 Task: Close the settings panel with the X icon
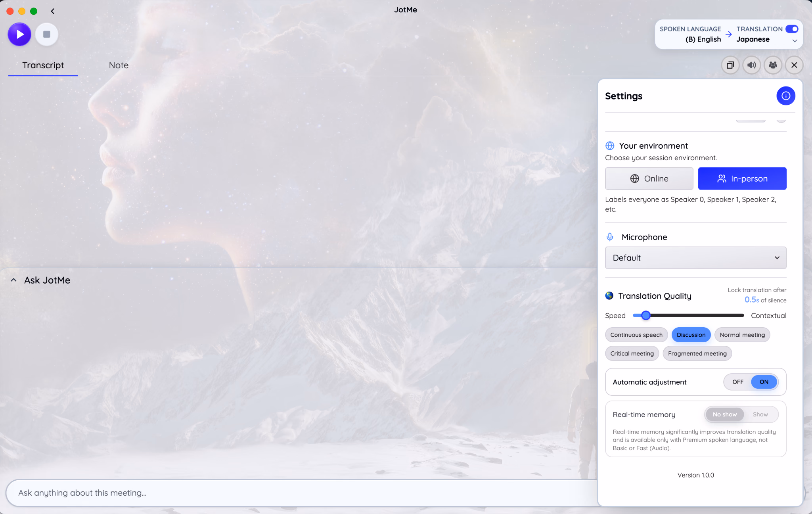tap(794, 65)
